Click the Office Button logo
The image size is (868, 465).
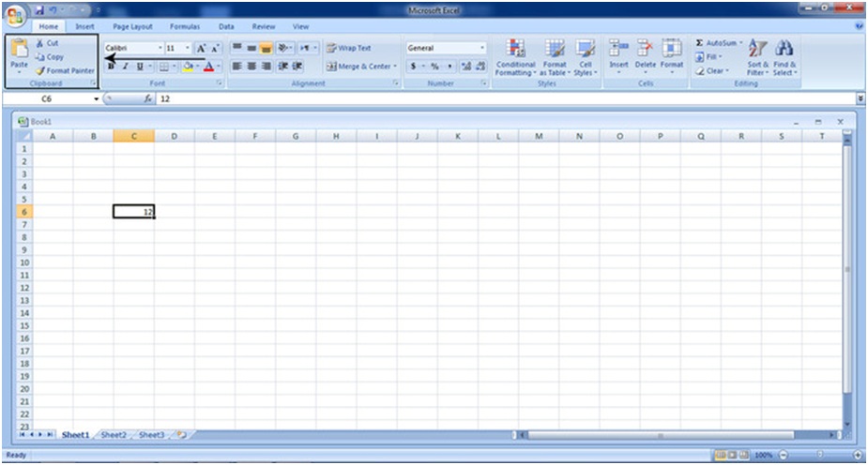tap(16, 17)
